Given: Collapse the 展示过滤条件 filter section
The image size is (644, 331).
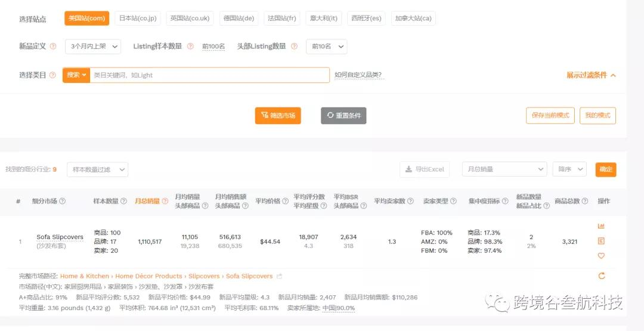Looking at the screenshot, I should [591, 75].
